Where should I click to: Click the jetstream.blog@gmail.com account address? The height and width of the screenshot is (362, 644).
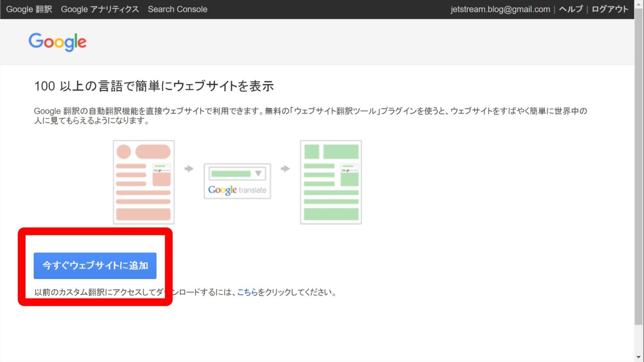501,9
